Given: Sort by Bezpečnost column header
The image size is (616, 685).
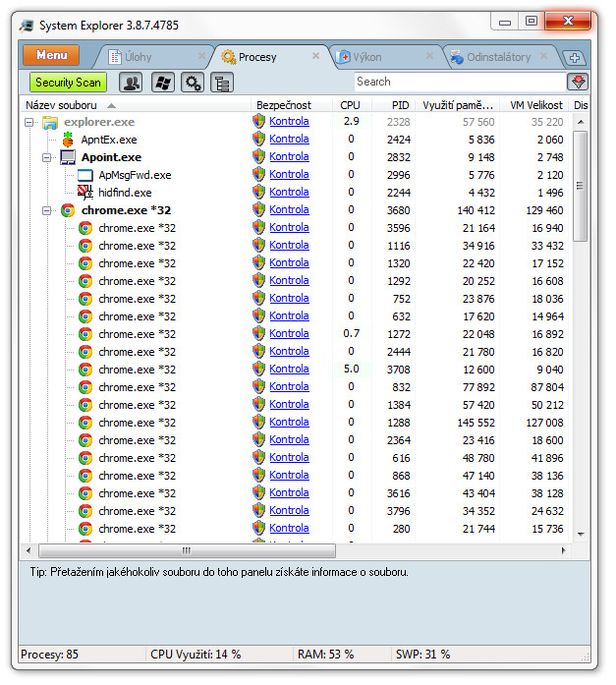Looking at the screenshot, I should (x=291, y=105).
